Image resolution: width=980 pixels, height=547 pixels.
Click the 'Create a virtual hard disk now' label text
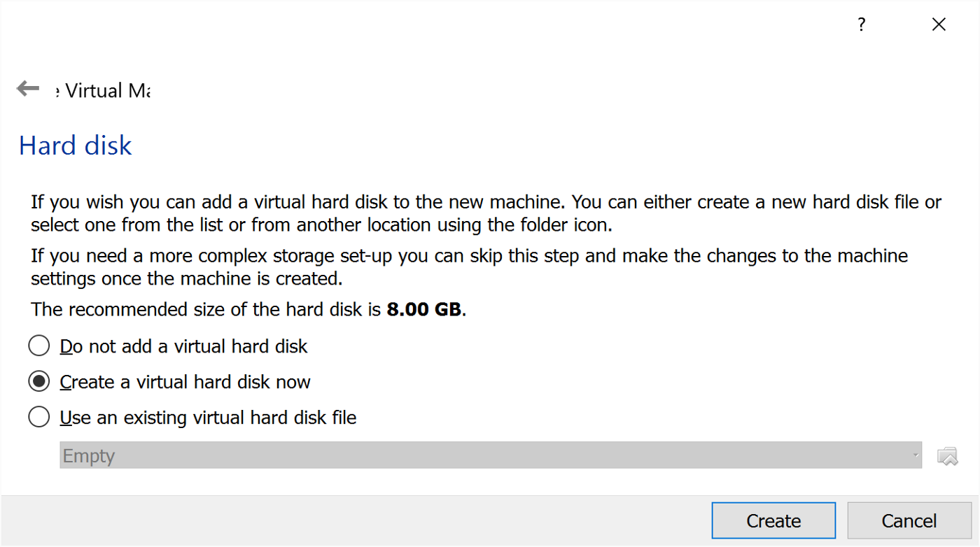point(185,382)
